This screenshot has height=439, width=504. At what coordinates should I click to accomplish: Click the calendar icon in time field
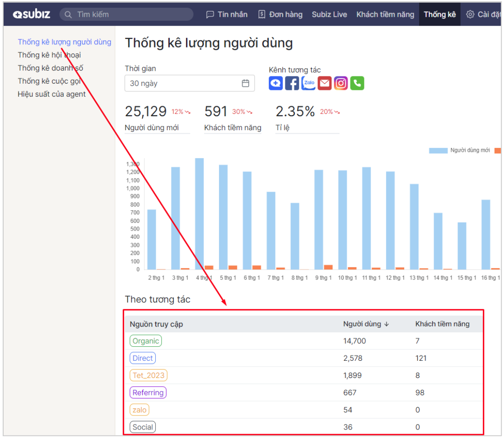[x=245, y=83]
